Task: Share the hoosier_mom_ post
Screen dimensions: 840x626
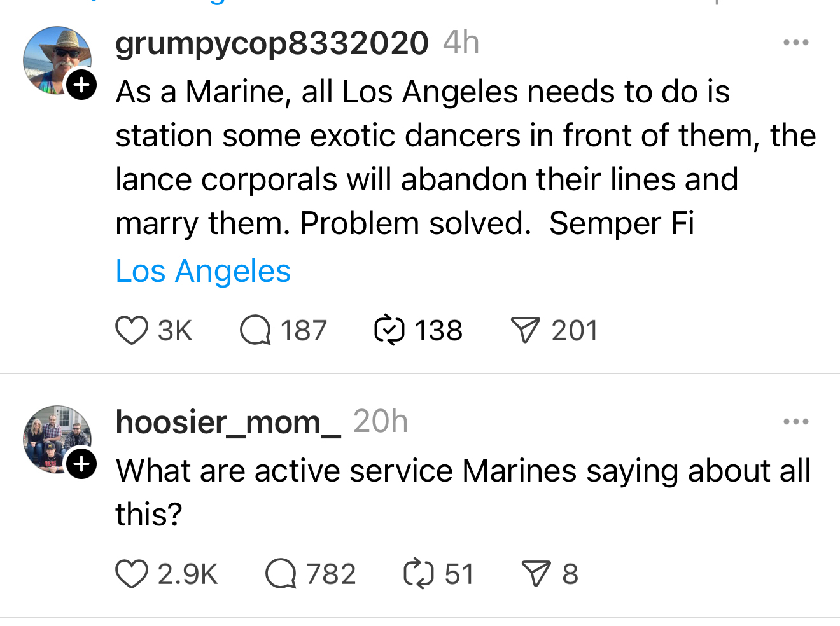Action: tap(536, 574)
